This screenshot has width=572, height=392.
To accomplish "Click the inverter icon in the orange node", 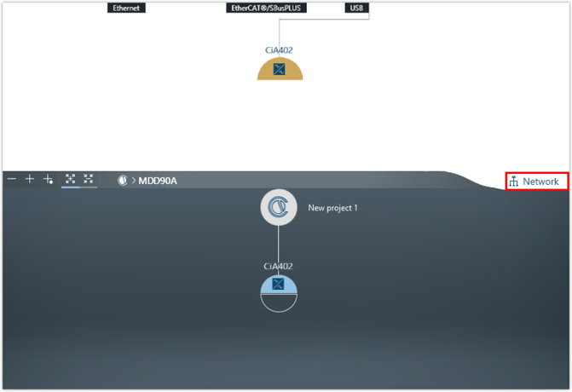I will (x=279, y=69).
